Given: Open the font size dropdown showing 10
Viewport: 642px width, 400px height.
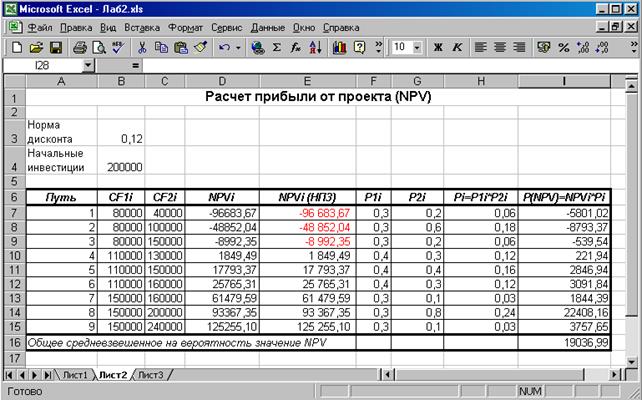Looking at the screenshot, I should pyautogui.click(x=417, y=48).
